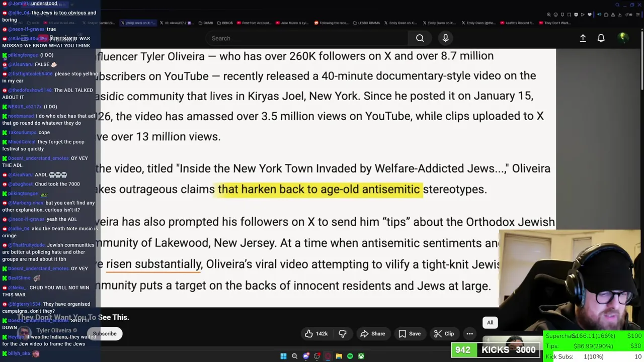The width and height of the screenshot is (644, 362).
Task: Click chat username 'noobmanad'
Action: (x=21, y=116)
